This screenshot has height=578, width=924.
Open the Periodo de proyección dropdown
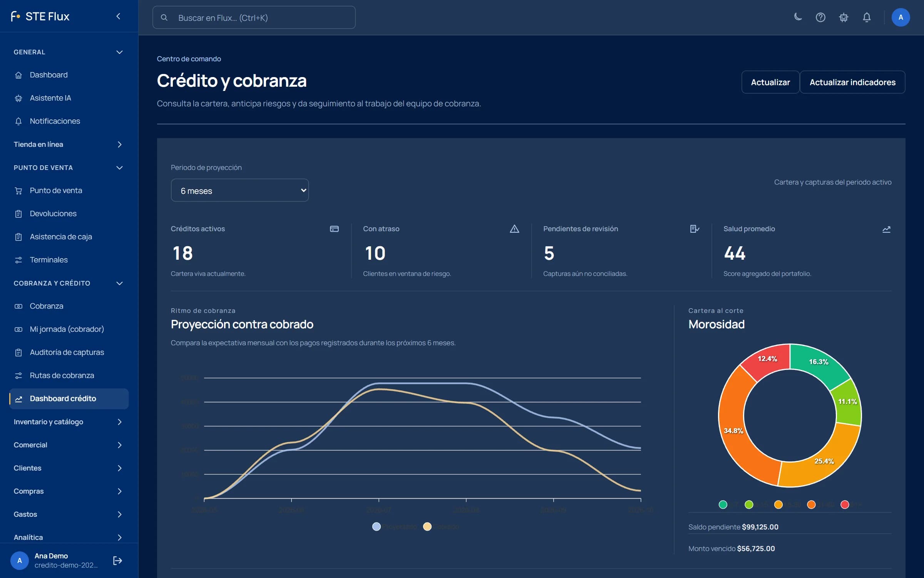239,190
